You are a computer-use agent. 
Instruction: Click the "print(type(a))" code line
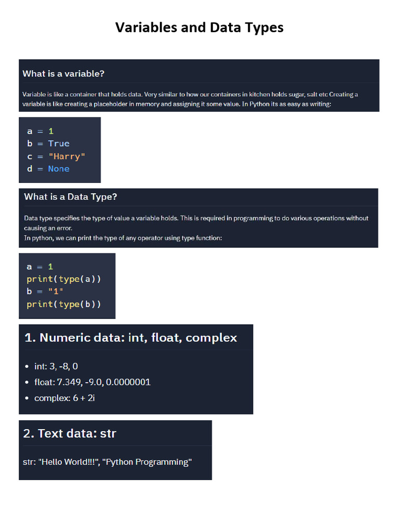64,279
